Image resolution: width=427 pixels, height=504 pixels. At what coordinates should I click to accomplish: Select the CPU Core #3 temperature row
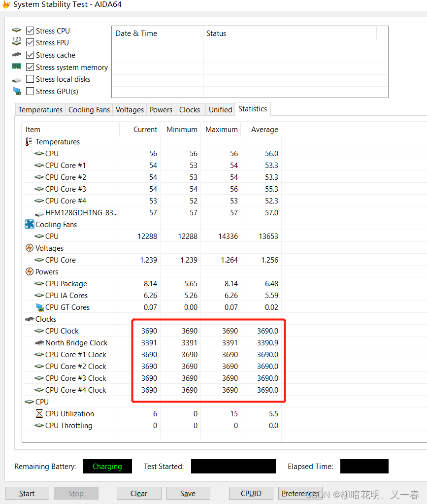(152, 189)
